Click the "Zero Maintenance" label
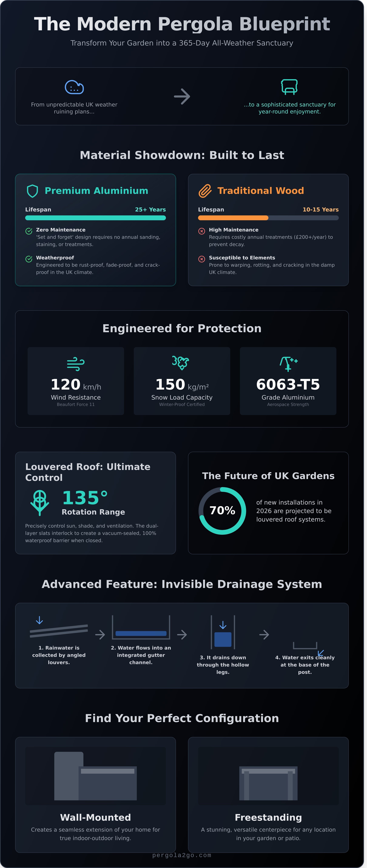This screenshot has width=367, height=868. pos(61,230)
